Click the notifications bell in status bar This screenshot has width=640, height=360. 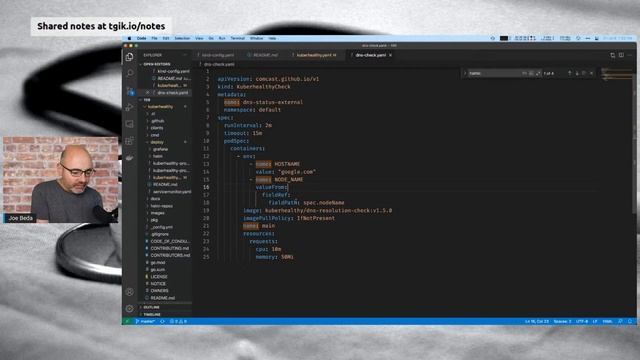coord(630,321)
